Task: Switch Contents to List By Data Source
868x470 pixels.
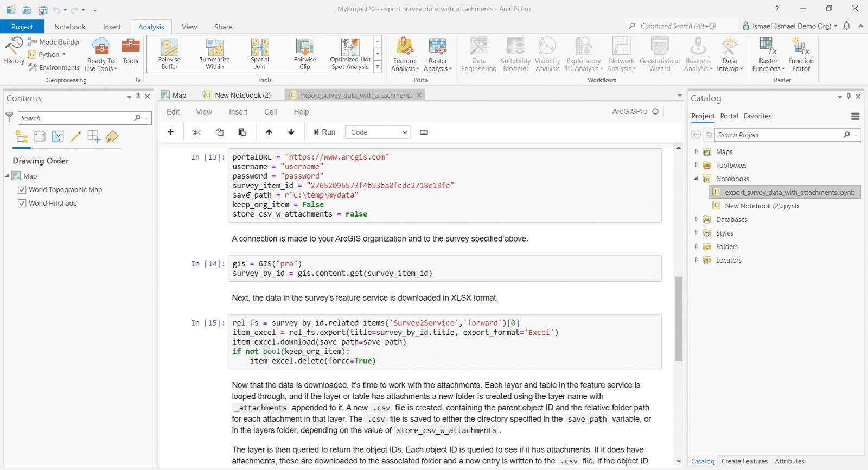Action: 40,137
